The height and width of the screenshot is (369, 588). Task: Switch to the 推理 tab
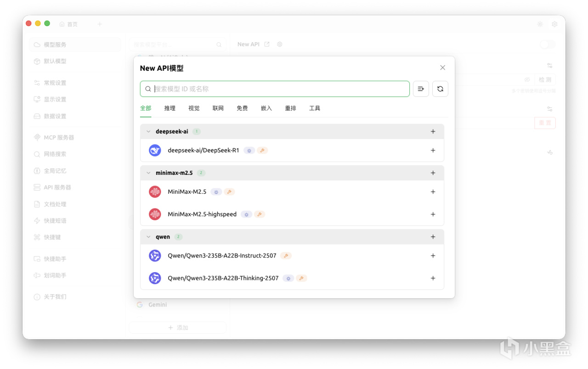[170, 108]
